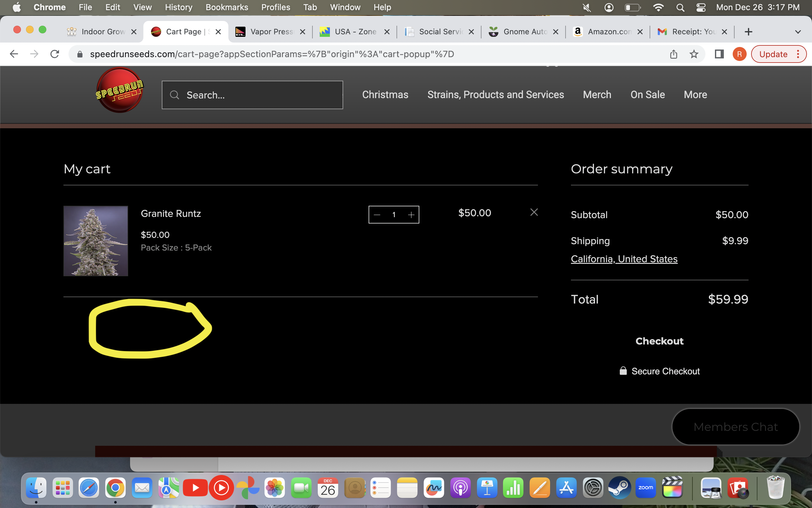
Task: Click the Speedrun Seeds logo
Action: pyautogui.click(x=120, y=90)
